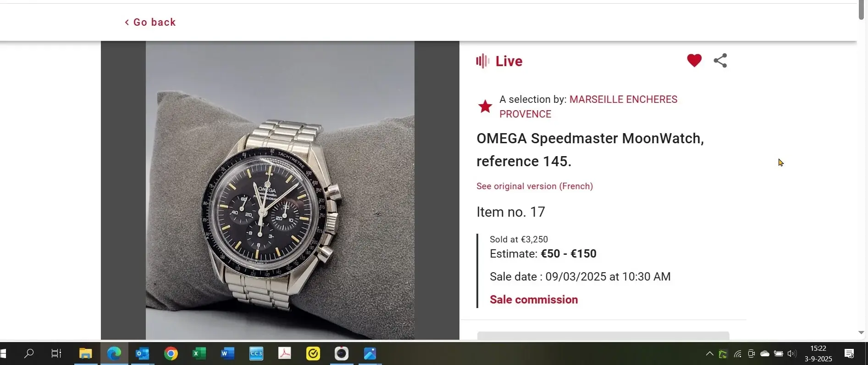Click the volume speaker tray icon

[x=791, y=354]
